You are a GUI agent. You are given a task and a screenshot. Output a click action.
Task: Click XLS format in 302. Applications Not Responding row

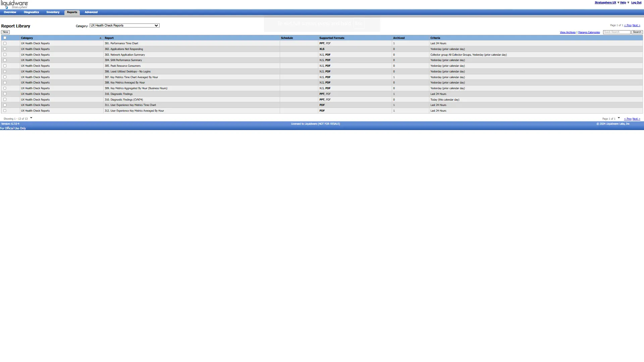322,49
